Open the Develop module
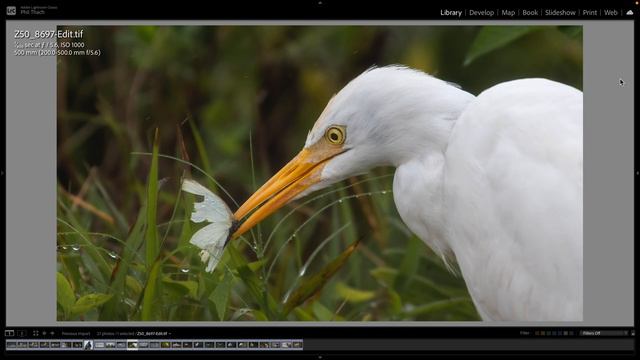 coord(481,13)
